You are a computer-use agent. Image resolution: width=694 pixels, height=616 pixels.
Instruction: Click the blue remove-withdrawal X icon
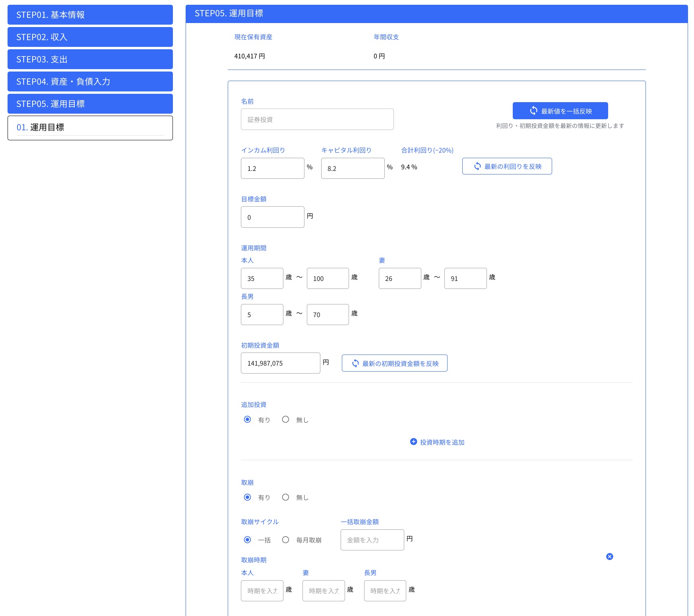click(x=609, y=556)
